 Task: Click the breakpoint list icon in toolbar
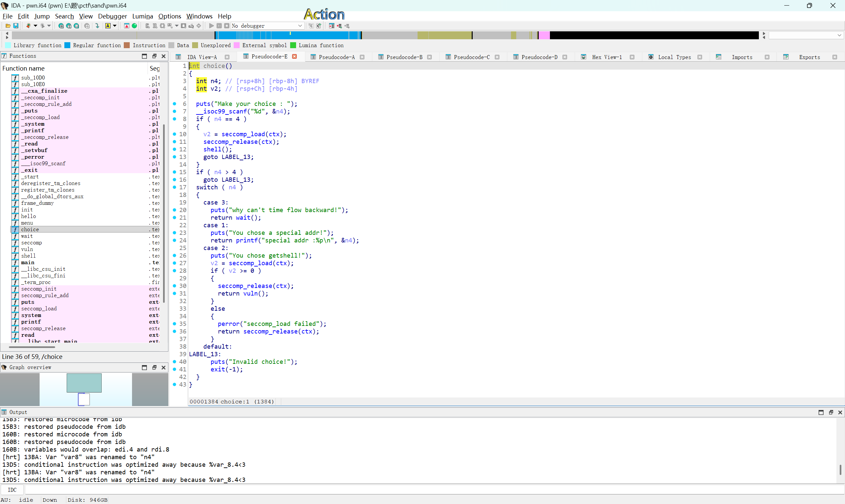tap(332, 26)
